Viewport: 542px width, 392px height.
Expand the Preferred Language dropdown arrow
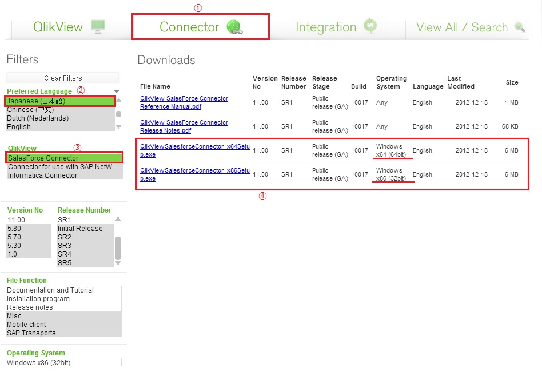click(x=117, y=91)
